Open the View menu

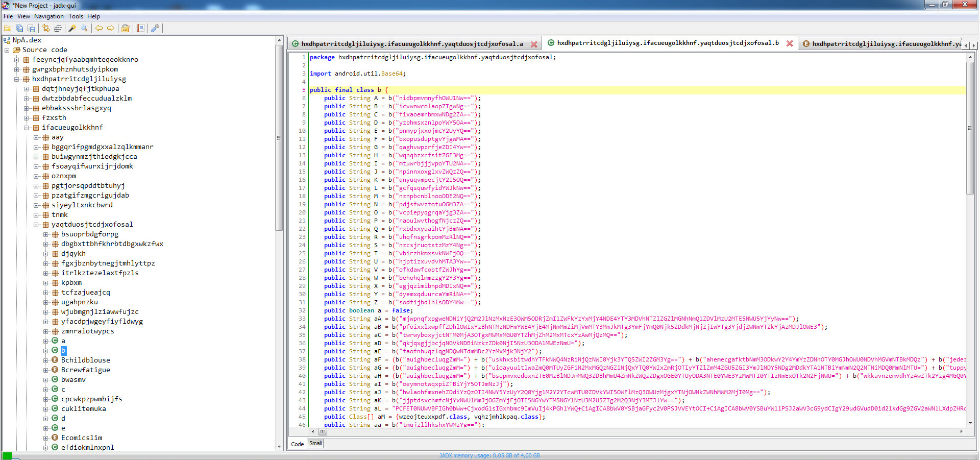pos(23,16)
